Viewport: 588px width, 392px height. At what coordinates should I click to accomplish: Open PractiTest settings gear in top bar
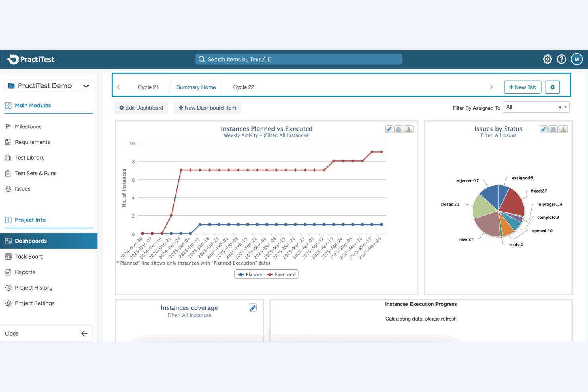pyautogui.click(x=547, y=59)
